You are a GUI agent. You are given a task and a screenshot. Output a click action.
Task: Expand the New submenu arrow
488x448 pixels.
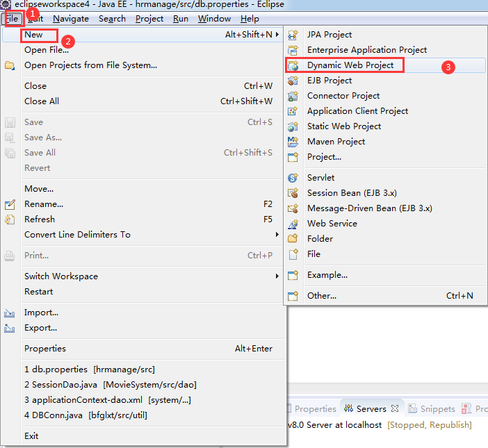pyautogui.click(x=277, y=35)
